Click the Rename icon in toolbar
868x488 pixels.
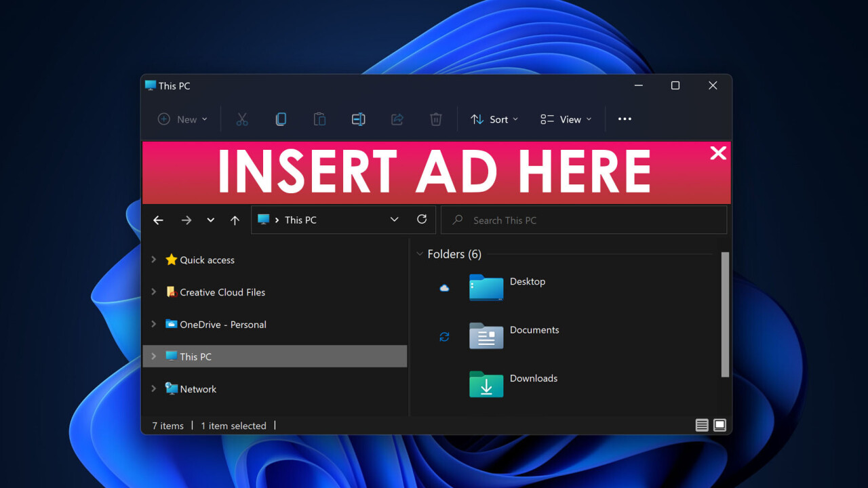(x=358, y=119)
